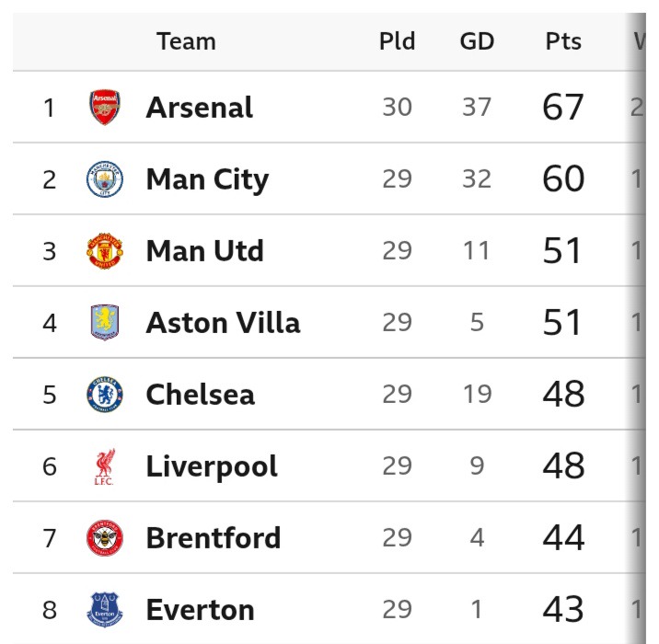Select the Brentford team name
This screenshot has height=644, width=659.
(x=213, y=538)
